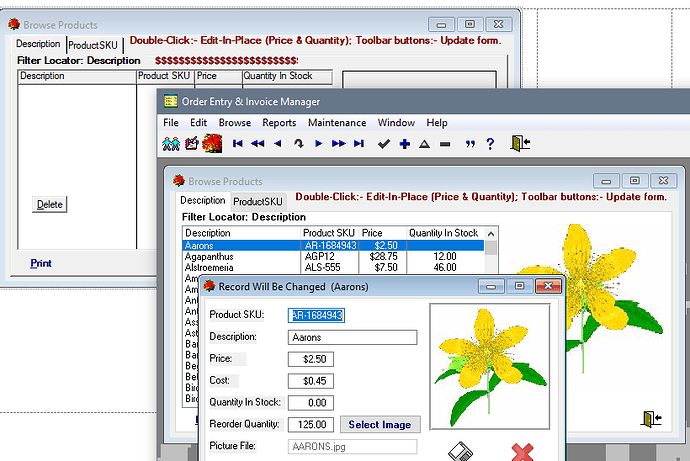Click Description header in background Browse Products

click(77, 76)
